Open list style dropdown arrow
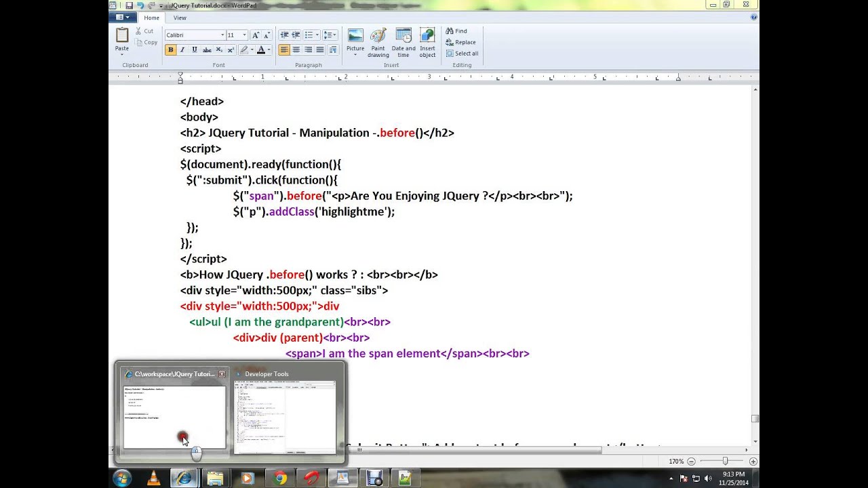 [x=317, y=35]
